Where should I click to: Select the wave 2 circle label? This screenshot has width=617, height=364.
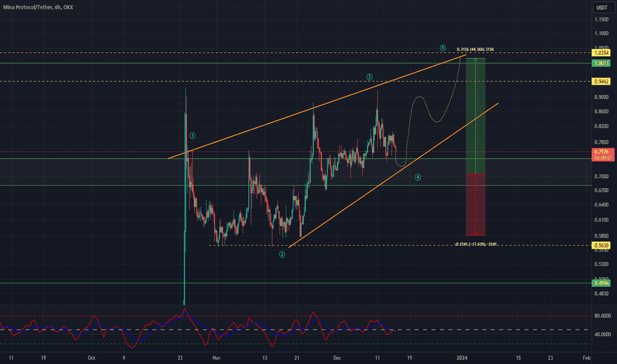(282, 255)
